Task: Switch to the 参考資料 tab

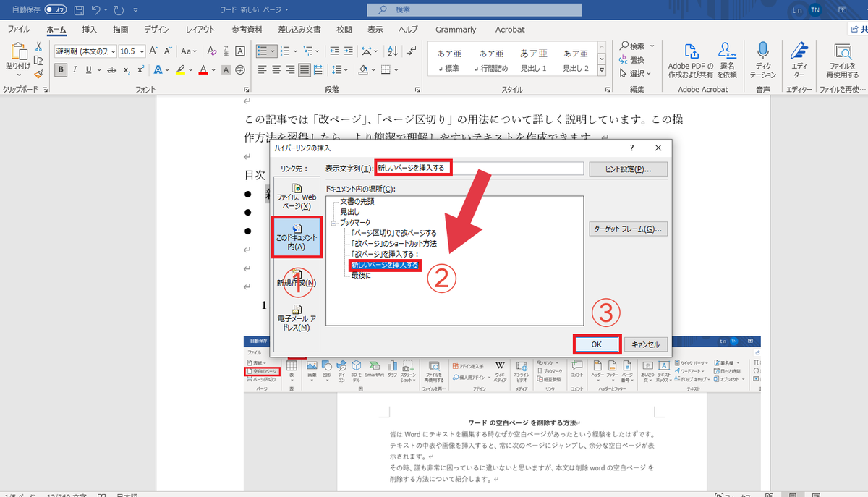Action: (x=247, y=30)
